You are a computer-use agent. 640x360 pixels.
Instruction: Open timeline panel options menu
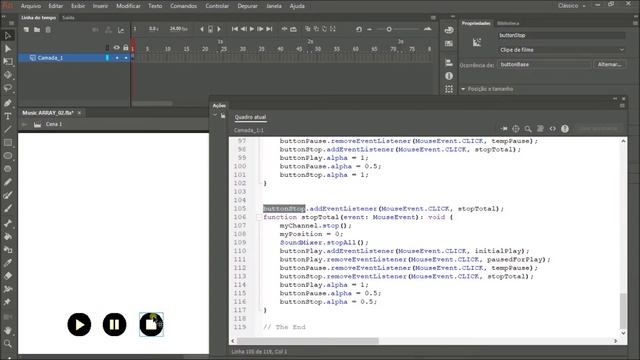click(x=433, y=18)
